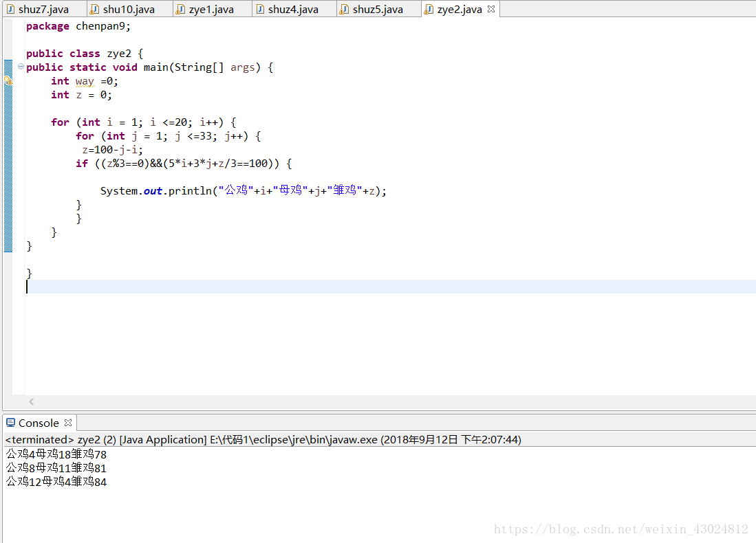Open the shu10.java editor tab

(129, 9)
